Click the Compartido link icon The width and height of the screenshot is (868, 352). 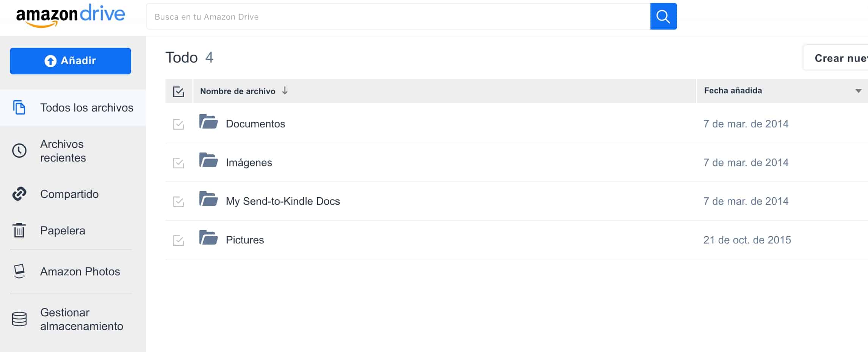pyautogui.click(x=19, y=194)
